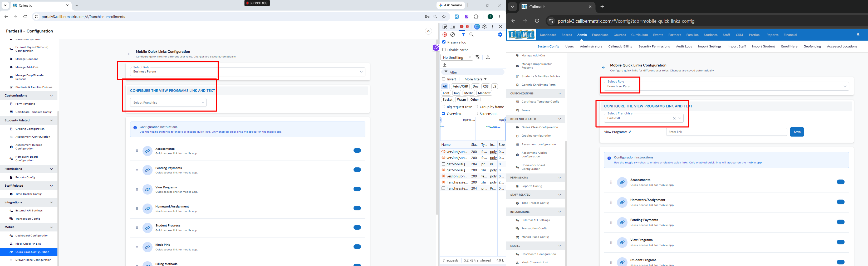The image size is (868, 266).
Task: Click the DEMO logo
Action: click(x=521, y=34)
